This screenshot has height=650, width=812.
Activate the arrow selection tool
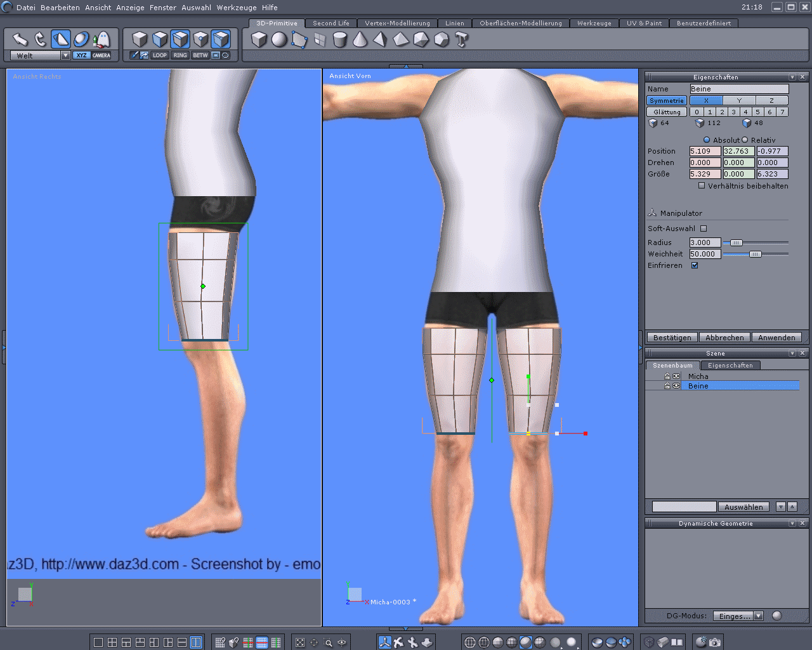(x=20, y=39)
